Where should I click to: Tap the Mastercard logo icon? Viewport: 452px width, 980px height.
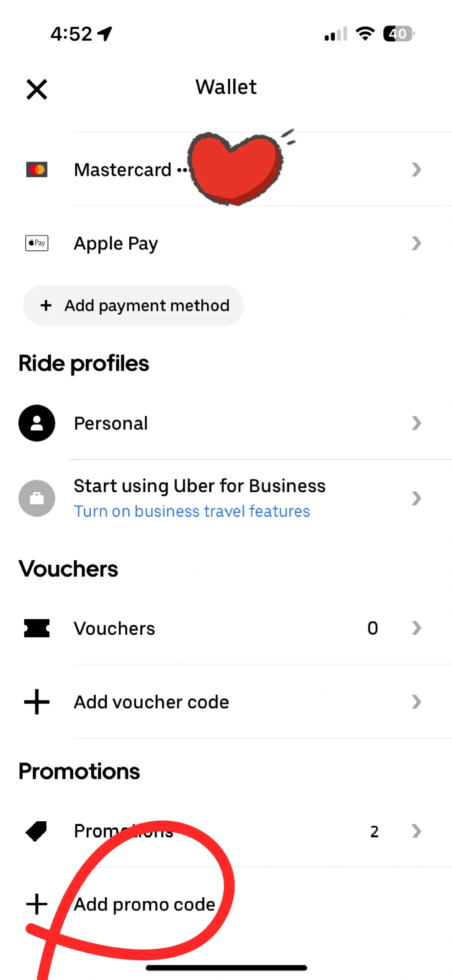37,170
